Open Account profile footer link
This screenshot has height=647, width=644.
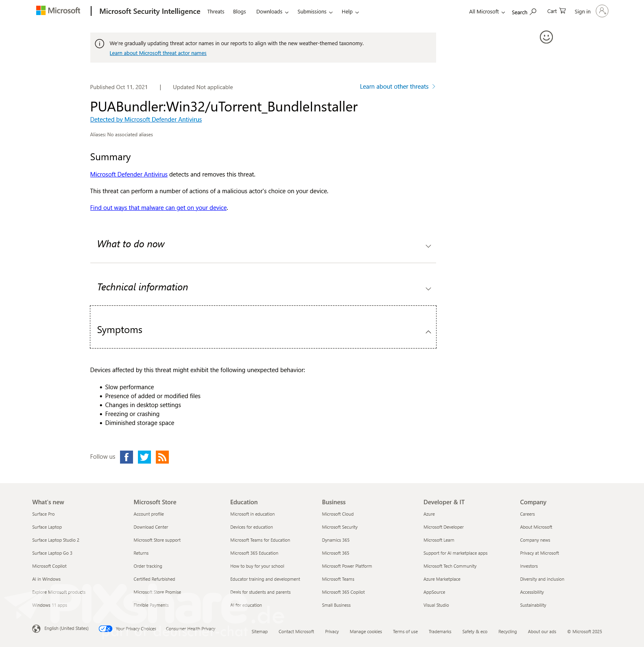[x=149, y=514]
